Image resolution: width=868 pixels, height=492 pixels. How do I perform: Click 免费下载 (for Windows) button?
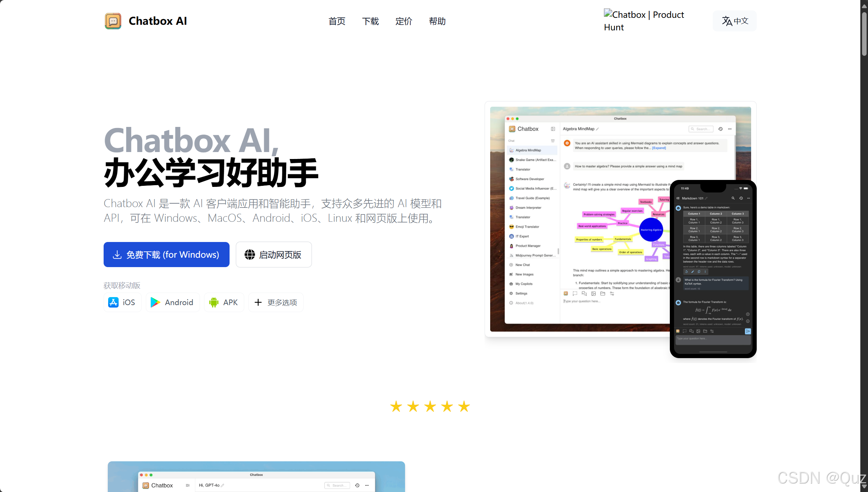[173, 255]
